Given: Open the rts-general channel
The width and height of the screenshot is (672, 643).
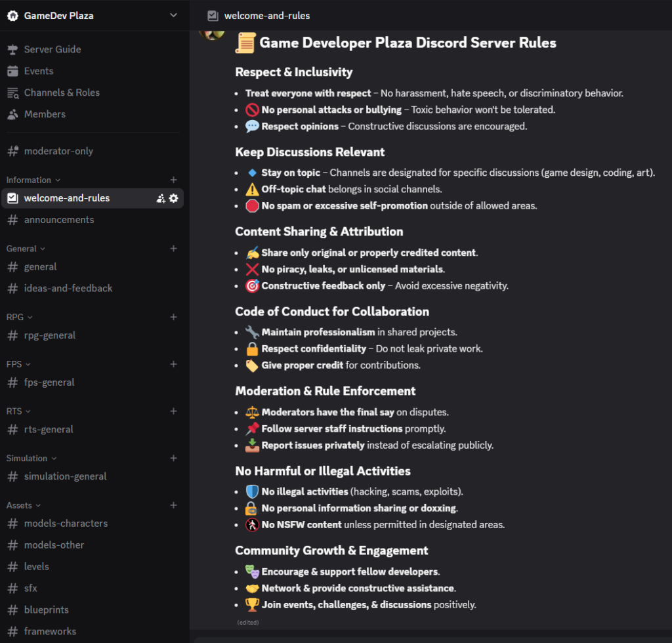Looking at the screenshot, I should [93, 430].
